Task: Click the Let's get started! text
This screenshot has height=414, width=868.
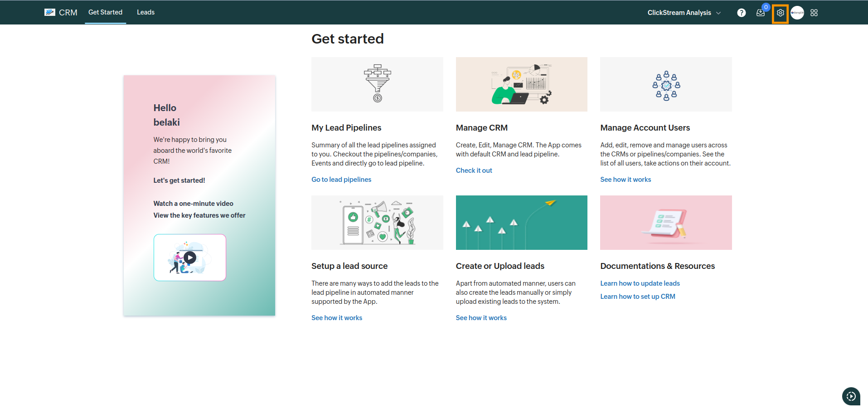Action: (x=179, y=180)
